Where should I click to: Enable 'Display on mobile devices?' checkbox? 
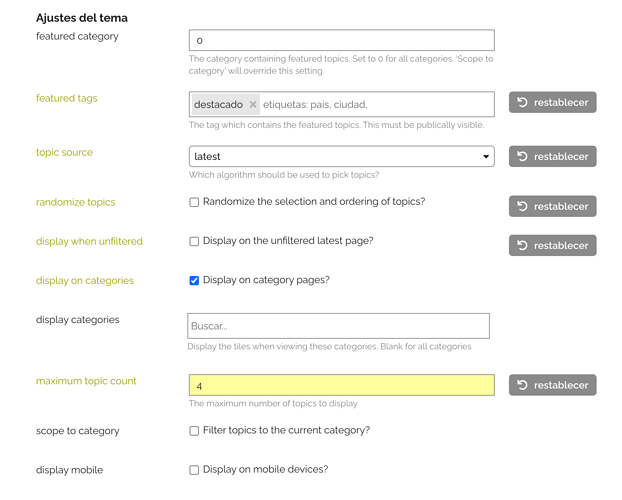(x=194, y=470)
